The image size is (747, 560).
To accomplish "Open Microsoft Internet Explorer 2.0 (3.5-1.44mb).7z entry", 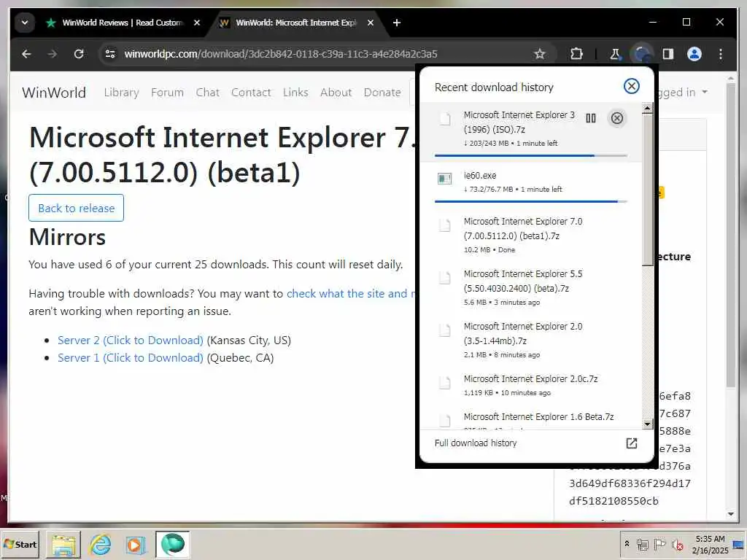I will point(531,340).
